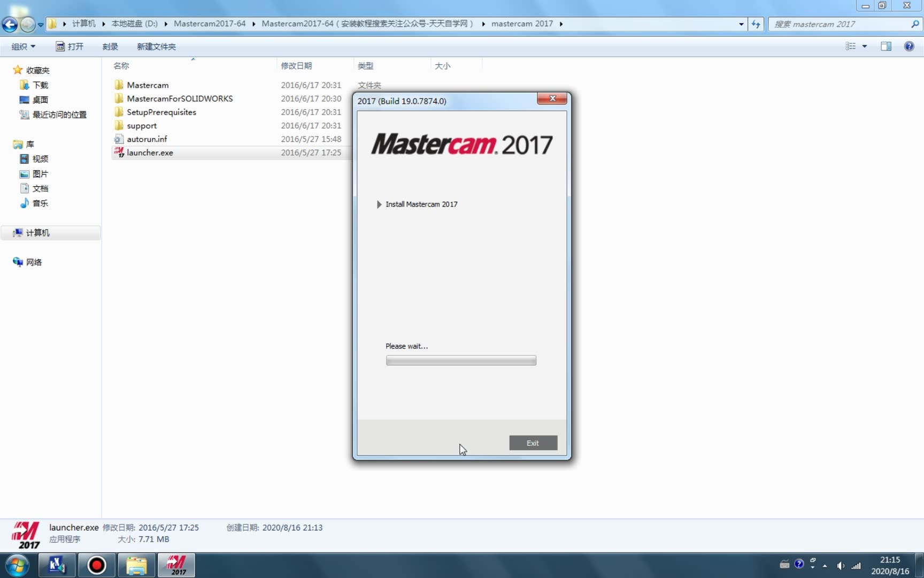Click the address bar refresh button
The width and height of the screenshot is (924, 578).
pyautogui.click(x=756, y=24)
